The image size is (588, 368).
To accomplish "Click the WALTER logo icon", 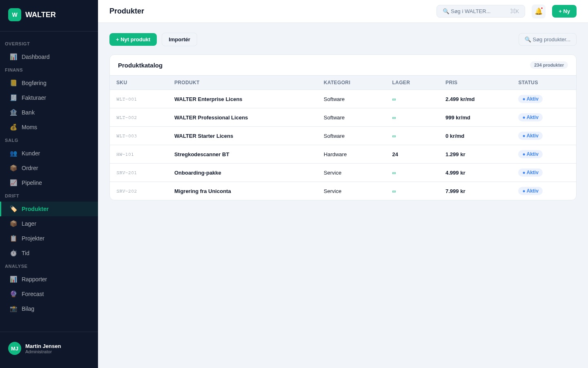I will 15,15.
